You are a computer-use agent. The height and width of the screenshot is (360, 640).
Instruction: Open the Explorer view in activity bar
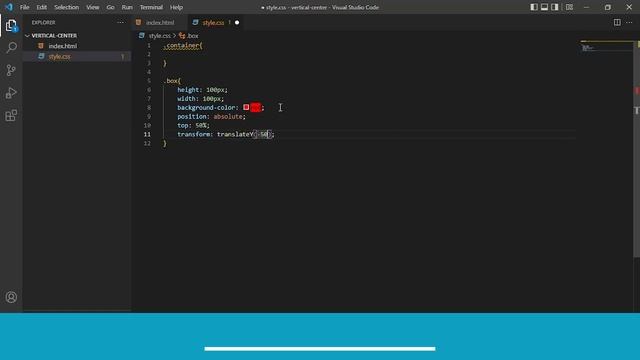coord(11,26)
